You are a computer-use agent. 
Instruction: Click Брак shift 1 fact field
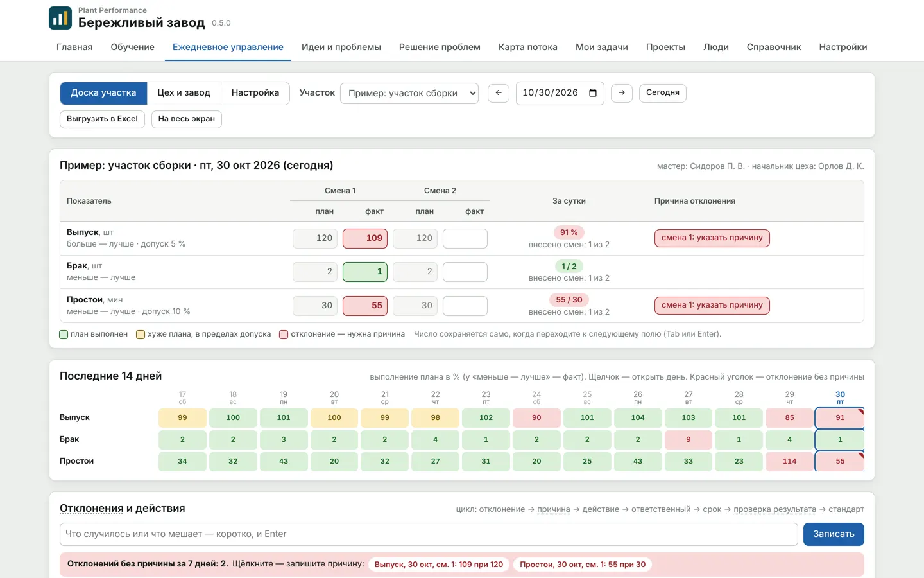click(x=365, y=272)
